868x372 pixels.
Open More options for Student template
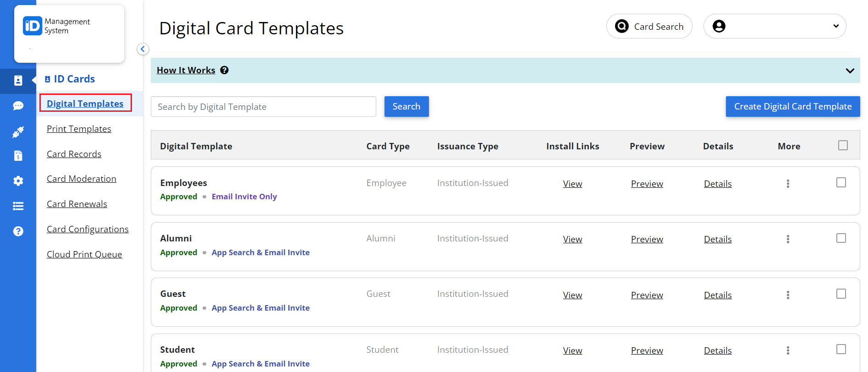click(788, 350)
